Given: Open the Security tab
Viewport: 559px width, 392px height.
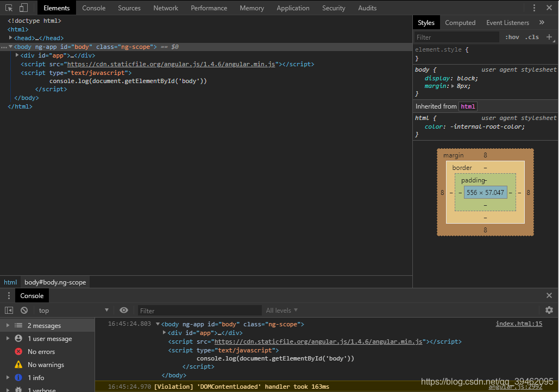Looking at the screenshot, I should point(334,8).
